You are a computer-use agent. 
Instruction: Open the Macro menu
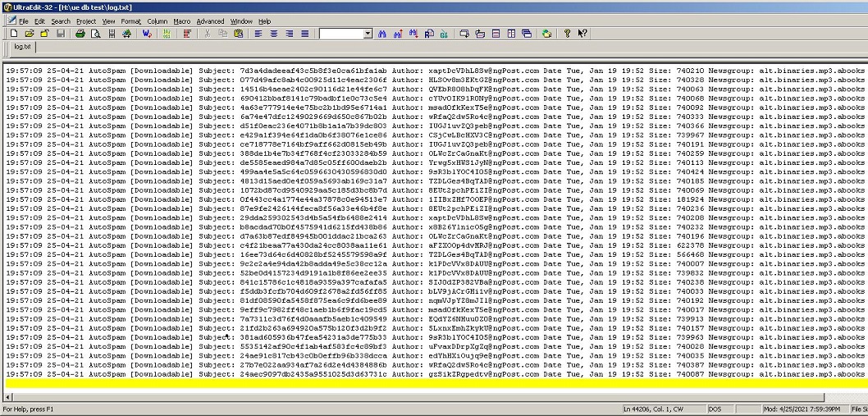click(181, 21)
